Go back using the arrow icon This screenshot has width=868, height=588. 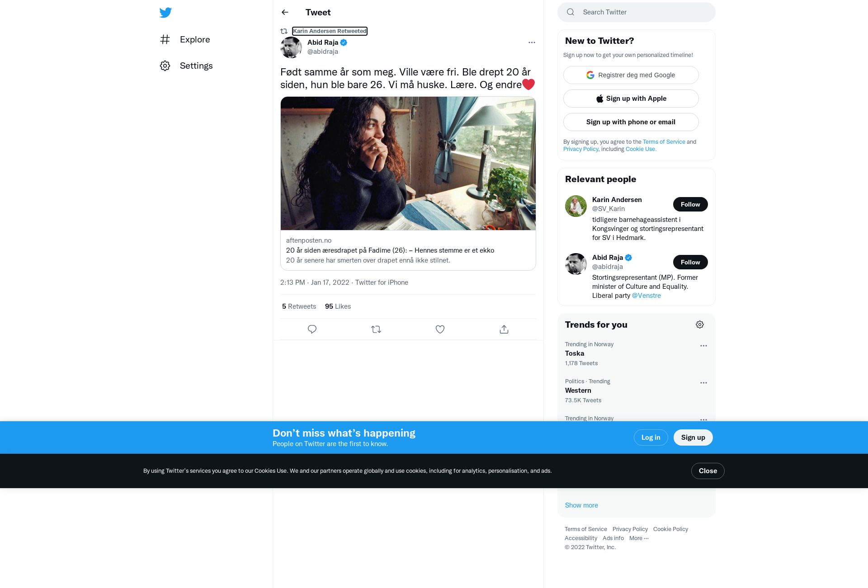tap(285, 12)
